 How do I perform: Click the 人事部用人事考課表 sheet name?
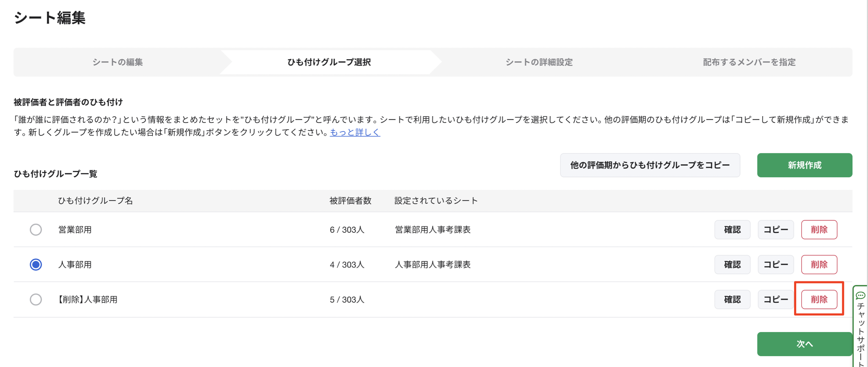(x=433, y=264)
